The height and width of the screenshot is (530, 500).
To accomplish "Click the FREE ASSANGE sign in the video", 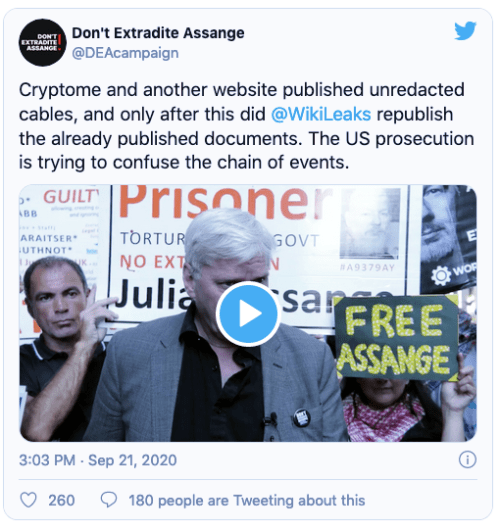I will [x=396, y=338].
